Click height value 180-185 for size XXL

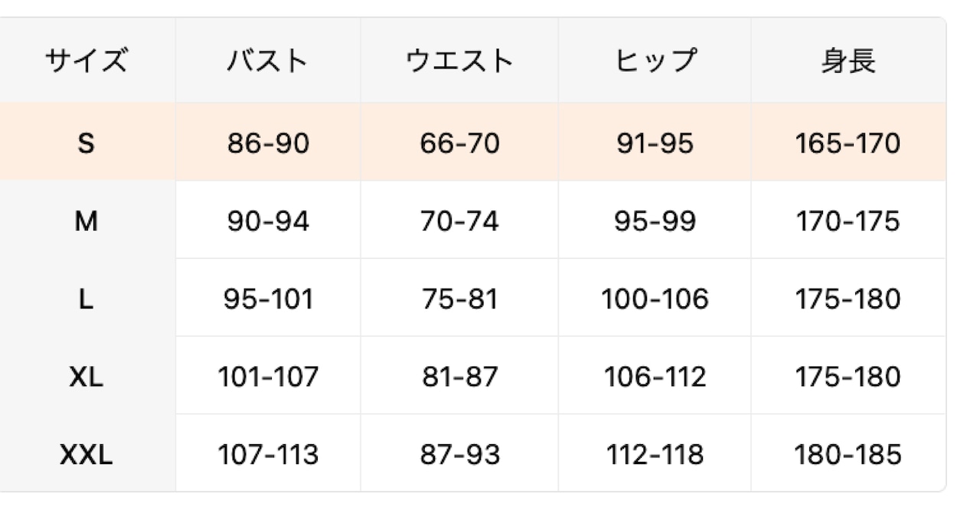click(848, 455)
